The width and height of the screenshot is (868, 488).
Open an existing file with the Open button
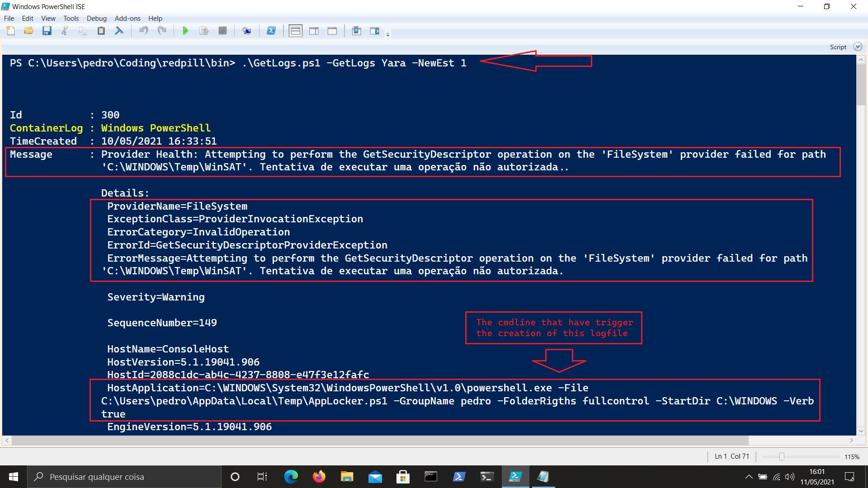coord(28,31)
